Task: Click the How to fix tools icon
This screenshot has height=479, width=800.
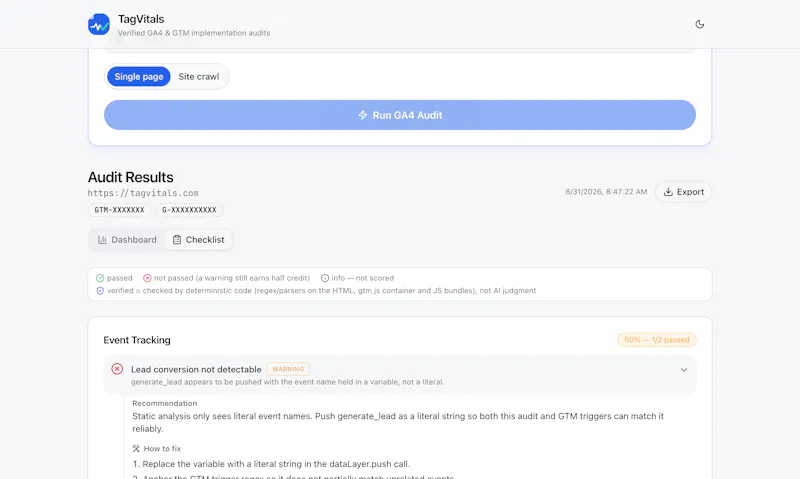Action: [136, 448]
